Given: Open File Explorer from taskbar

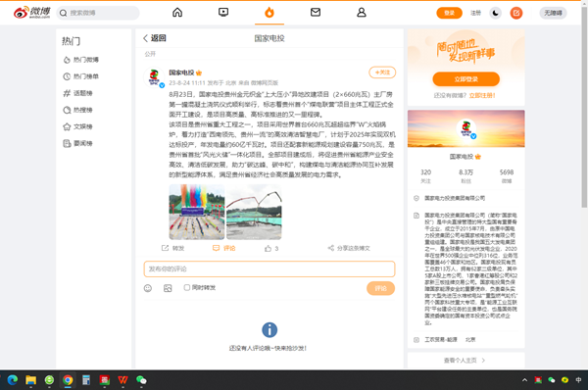Looking at the screenshot, I should coord(30,380).
